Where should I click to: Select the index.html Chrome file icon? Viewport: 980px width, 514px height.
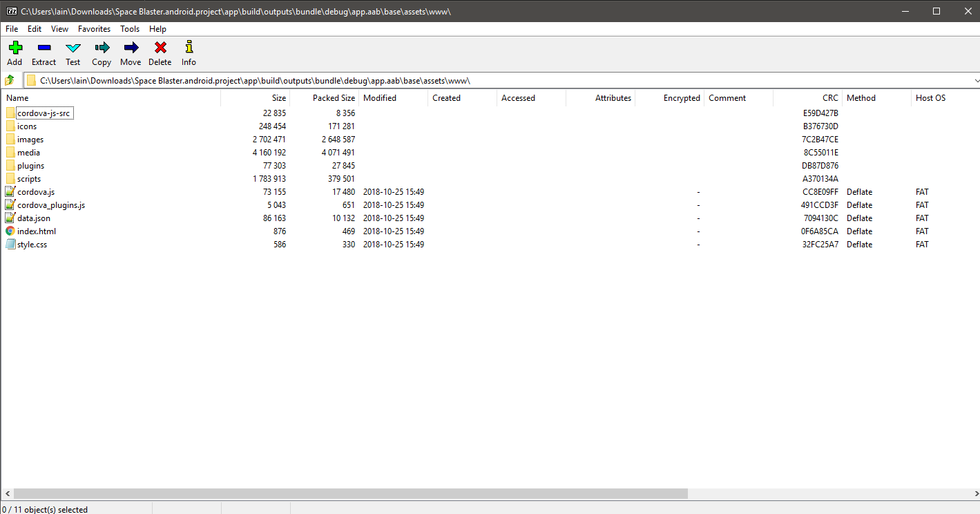[10, 231]
